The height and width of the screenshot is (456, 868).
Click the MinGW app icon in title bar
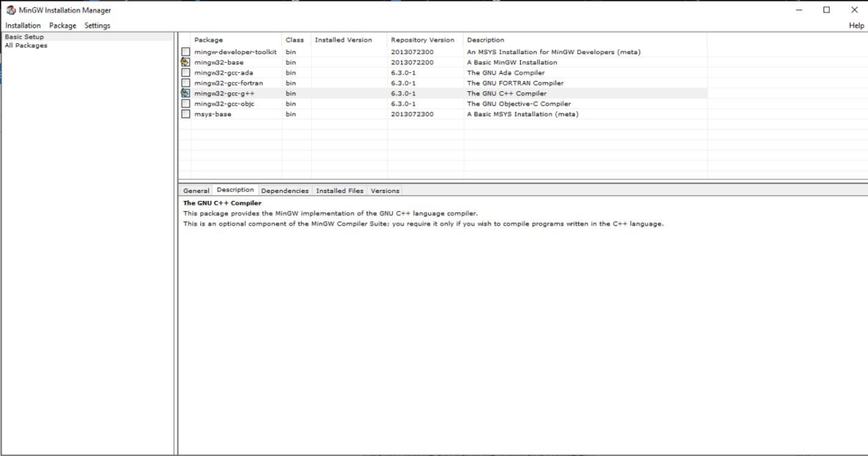coord(10,10)
